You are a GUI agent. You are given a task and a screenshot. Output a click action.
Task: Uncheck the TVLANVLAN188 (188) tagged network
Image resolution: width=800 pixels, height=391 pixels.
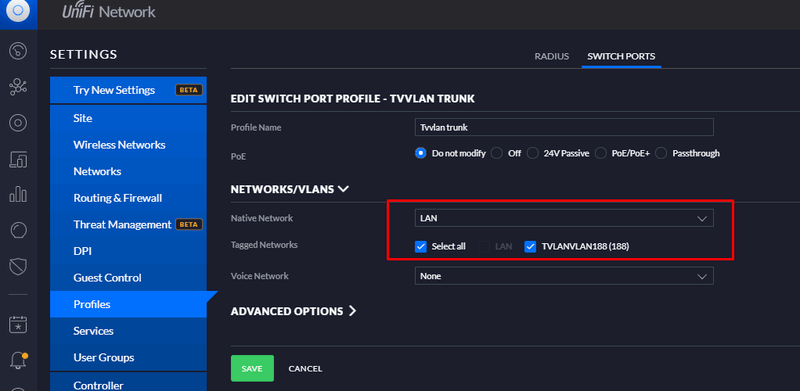point(531,247)
